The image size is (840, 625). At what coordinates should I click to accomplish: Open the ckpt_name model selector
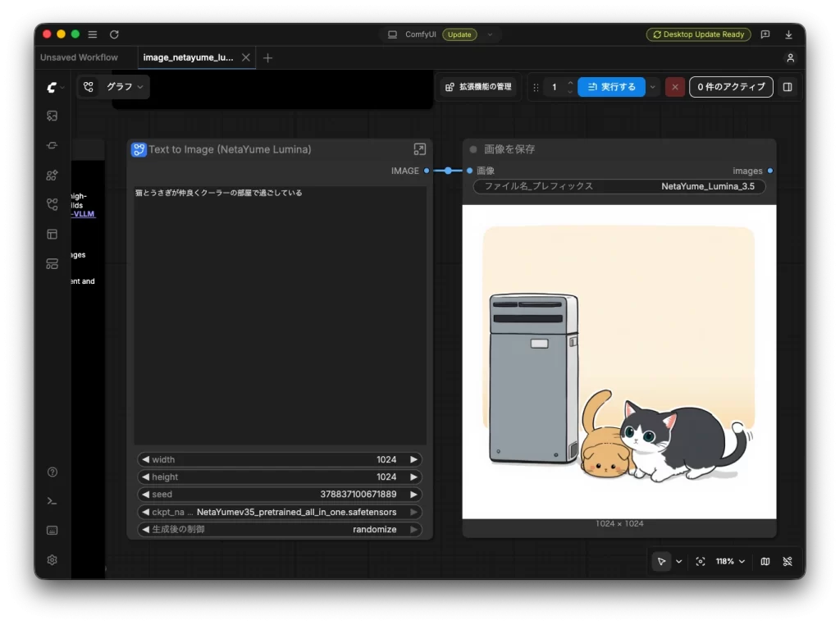click(x=279, y=512)
